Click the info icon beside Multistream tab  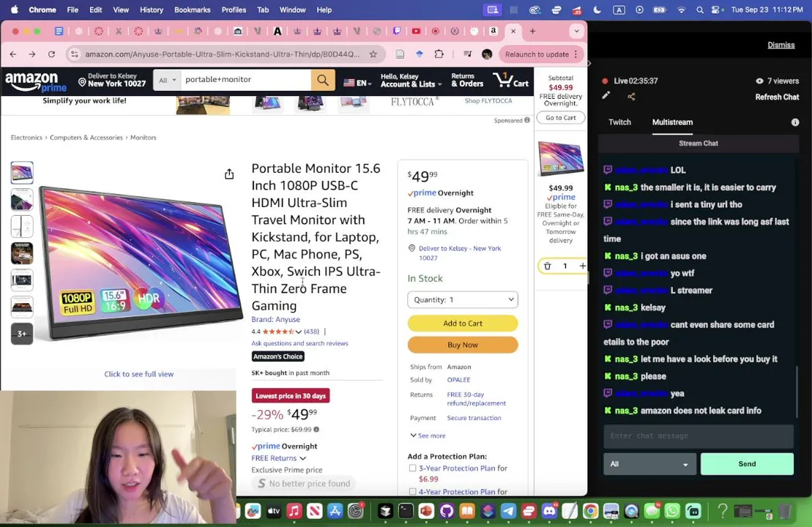(x=795, y=122)
